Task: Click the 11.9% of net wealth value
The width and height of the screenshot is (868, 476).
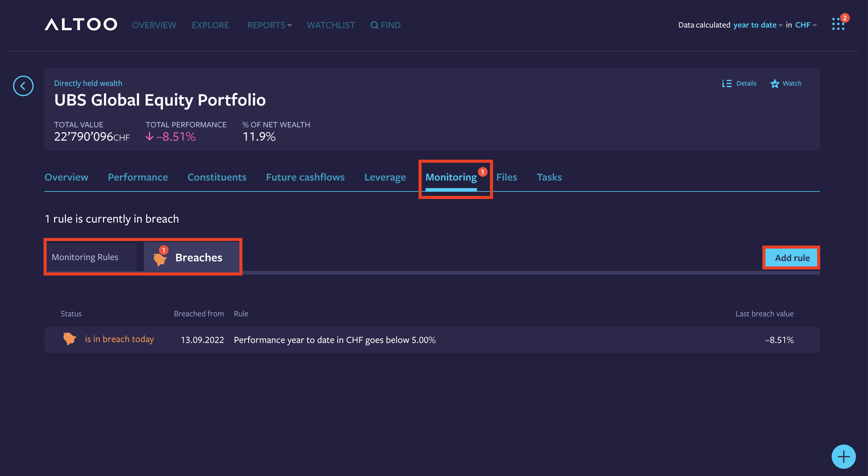Action: click(259, 136)
